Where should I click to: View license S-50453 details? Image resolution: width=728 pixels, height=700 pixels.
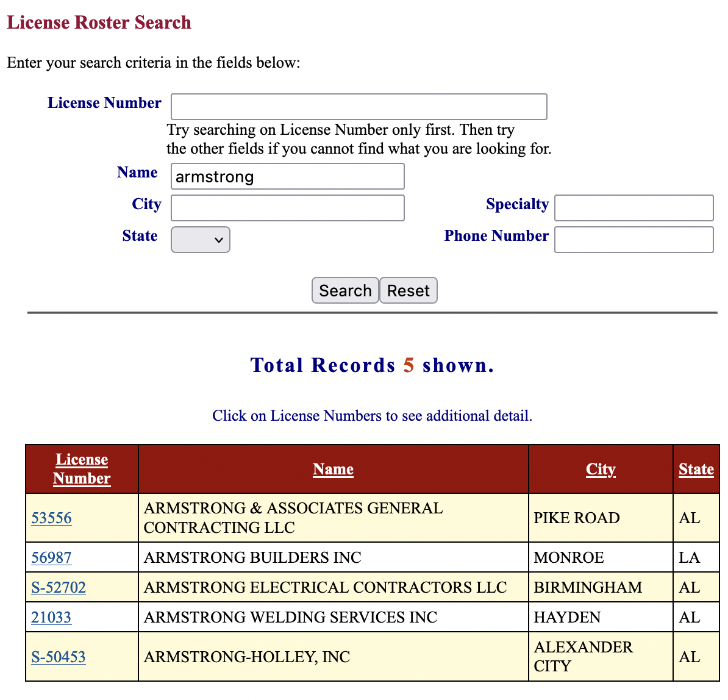(59, 657)
